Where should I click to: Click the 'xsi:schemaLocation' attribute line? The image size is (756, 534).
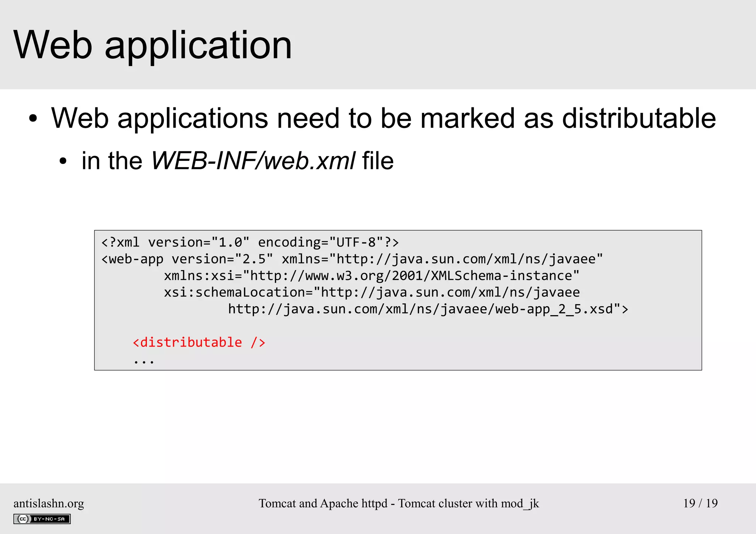pyautogui.click(x=372, y=292)
